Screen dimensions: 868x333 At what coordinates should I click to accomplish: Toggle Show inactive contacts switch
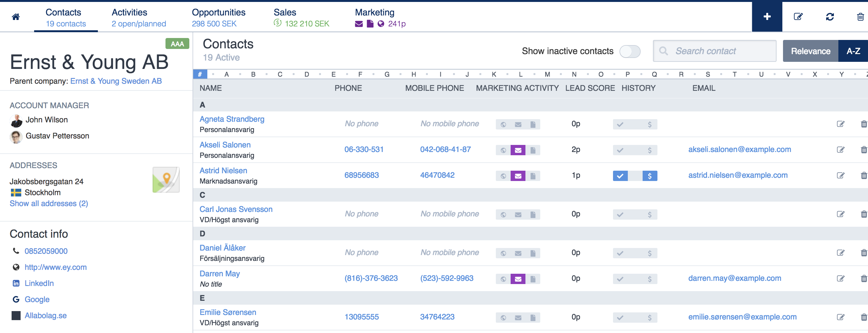[630, 51]
